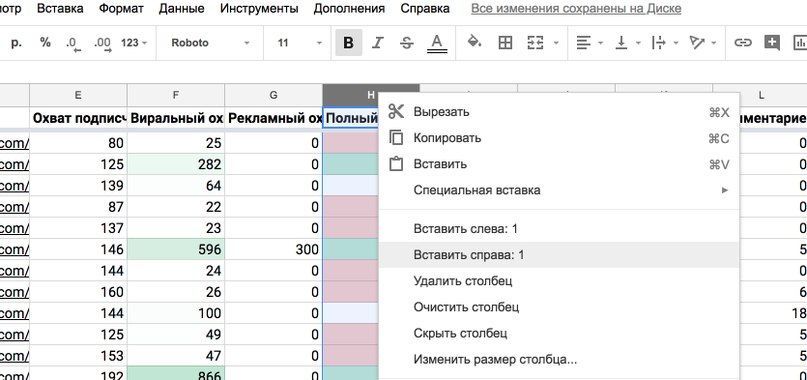Open cell borders tool

[x=505, y=43]
